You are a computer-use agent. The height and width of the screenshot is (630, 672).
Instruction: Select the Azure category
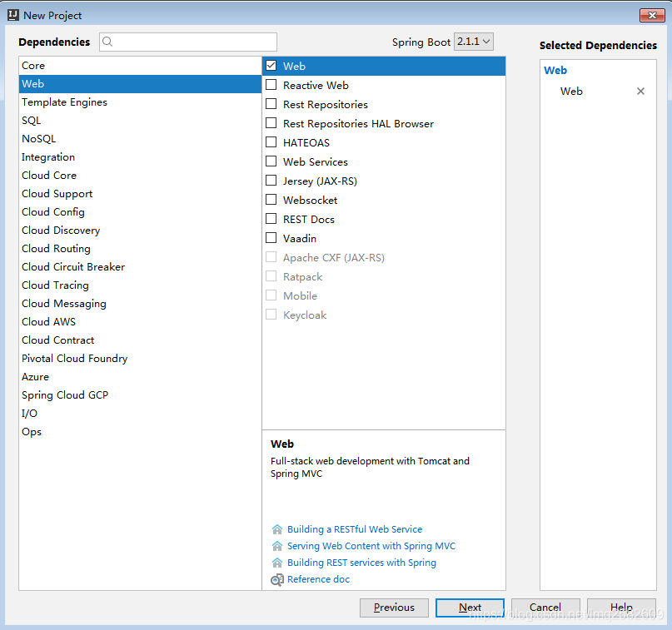coord(140,377)
